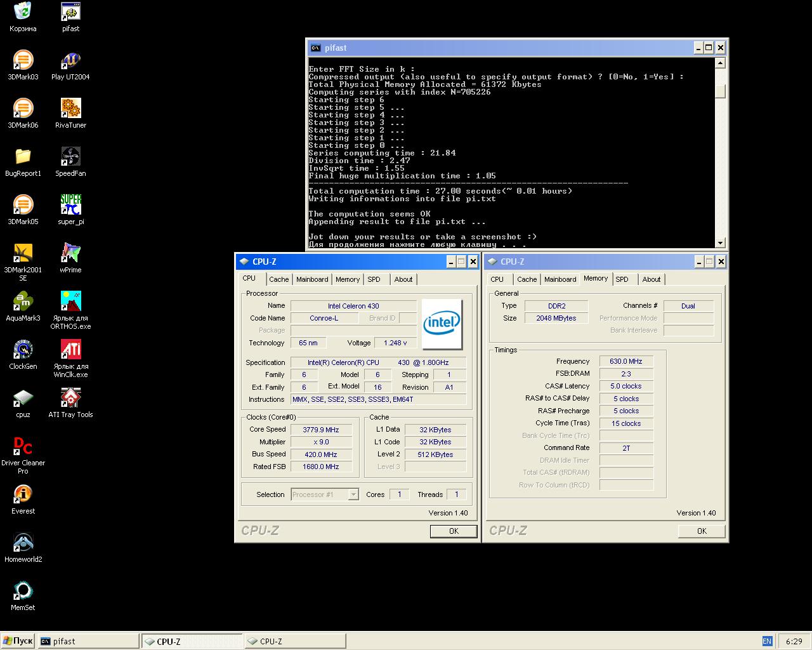This screenshot has width=812, height=650.
Task: Click the FSB:DRAM 2:3 field
Action: [626, 374]
